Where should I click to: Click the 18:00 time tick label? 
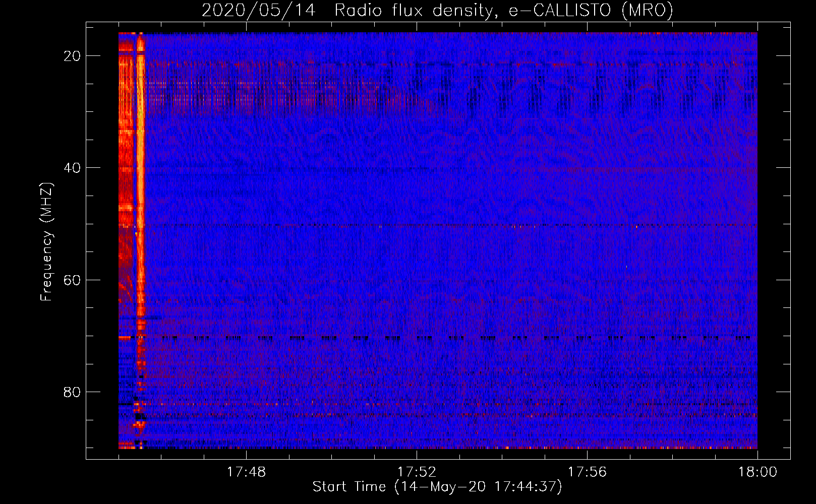pyautogui.click(x=757, y=472)
